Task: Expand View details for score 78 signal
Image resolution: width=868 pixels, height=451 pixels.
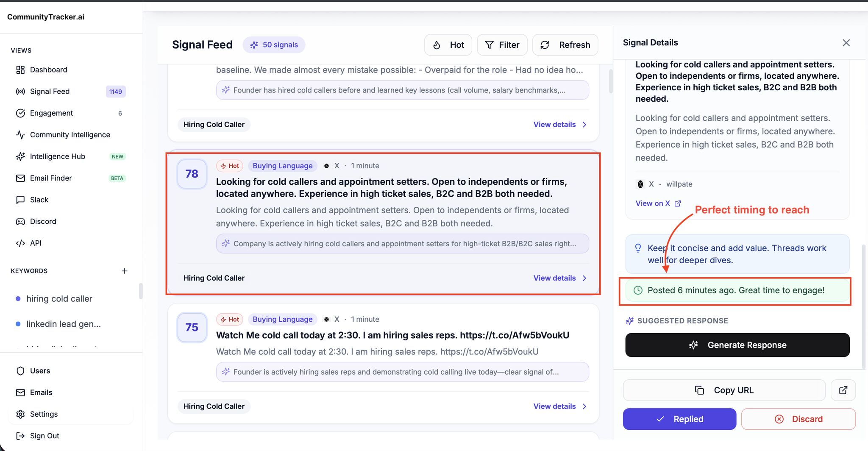Action: coord(560,278)
